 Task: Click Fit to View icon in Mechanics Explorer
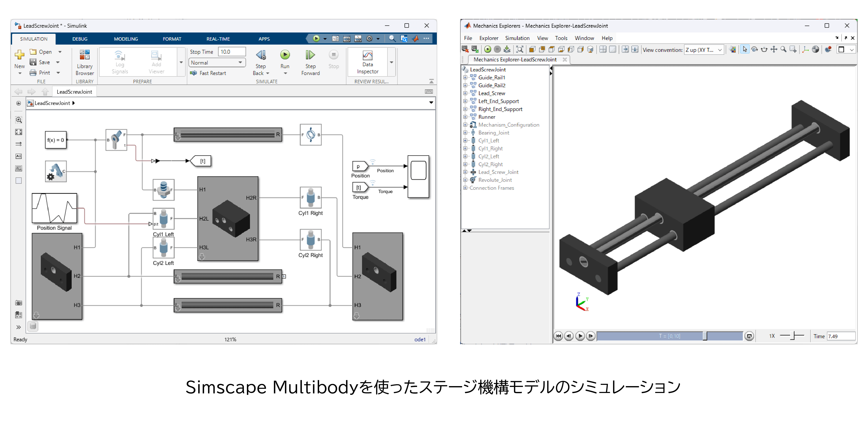click(520, 50)
